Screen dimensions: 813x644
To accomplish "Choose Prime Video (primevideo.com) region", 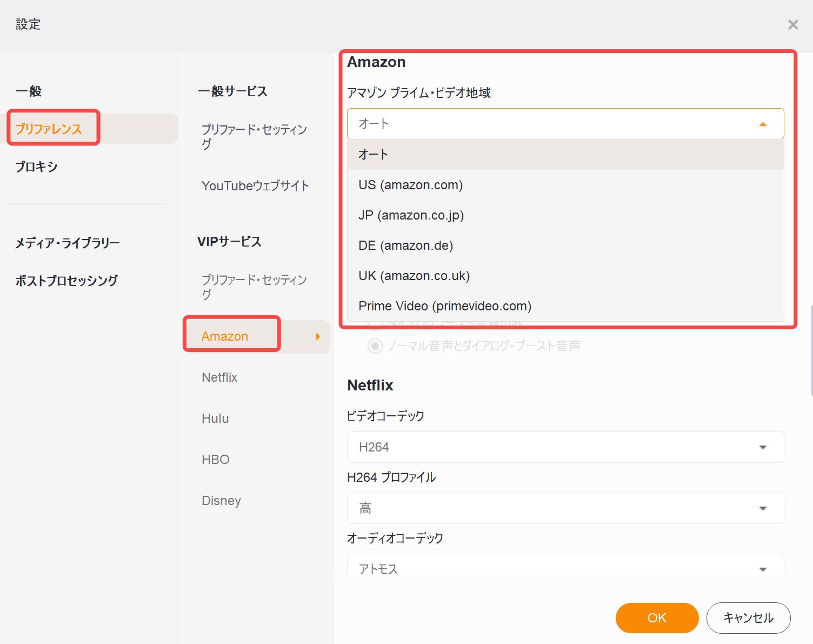I will [x=565, y=306].
